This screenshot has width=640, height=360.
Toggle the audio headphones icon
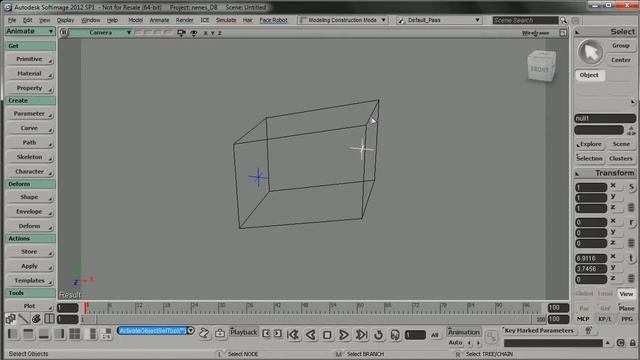[395, 335]
